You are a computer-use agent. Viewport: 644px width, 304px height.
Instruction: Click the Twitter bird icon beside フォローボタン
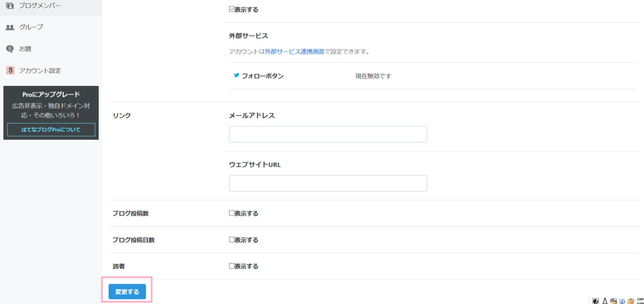236,76
